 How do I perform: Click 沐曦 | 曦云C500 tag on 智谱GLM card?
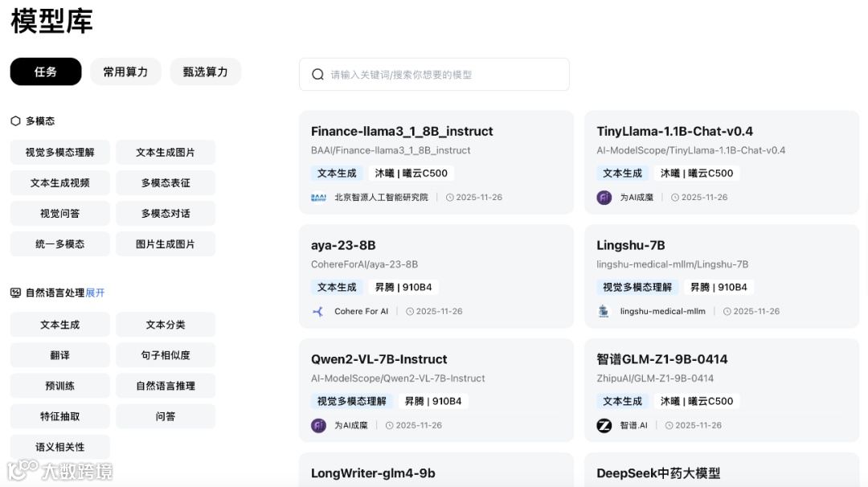click(697, 401)
